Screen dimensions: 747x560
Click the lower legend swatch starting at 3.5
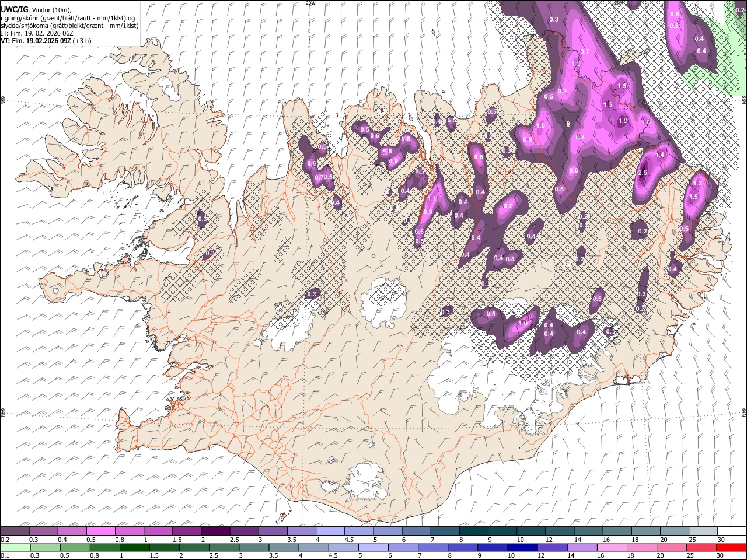click(x=284, y=548)
